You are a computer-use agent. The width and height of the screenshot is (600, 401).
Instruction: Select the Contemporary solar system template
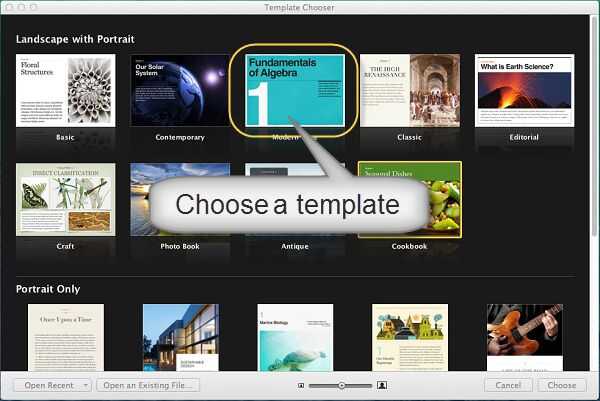(x=180, y=90)
